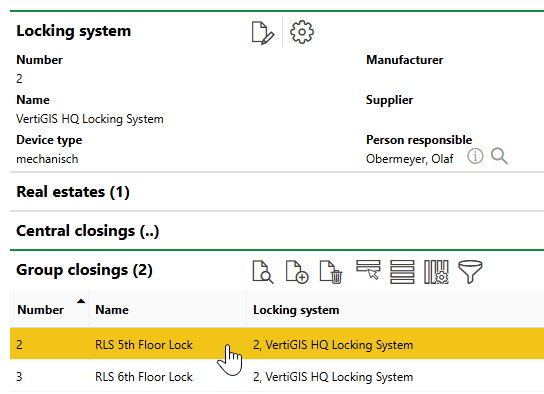Click number 3 in the table

(x=19, y=377)
